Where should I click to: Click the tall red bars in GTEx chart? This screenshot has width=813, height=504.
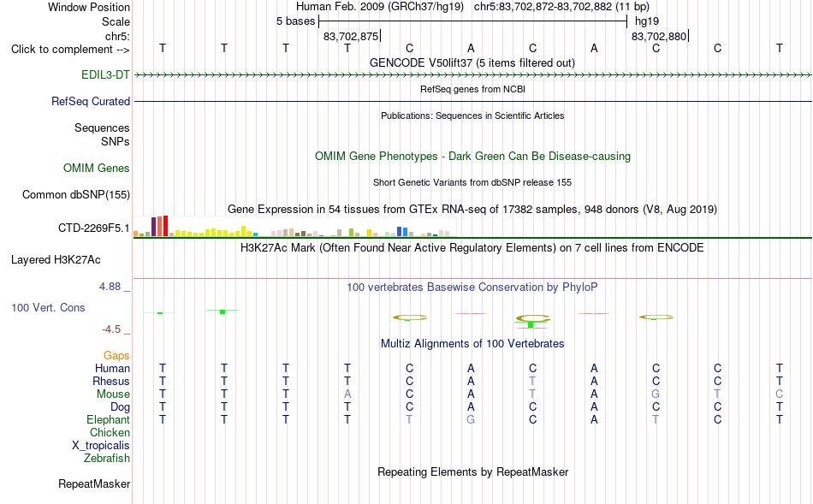(163, 226)
